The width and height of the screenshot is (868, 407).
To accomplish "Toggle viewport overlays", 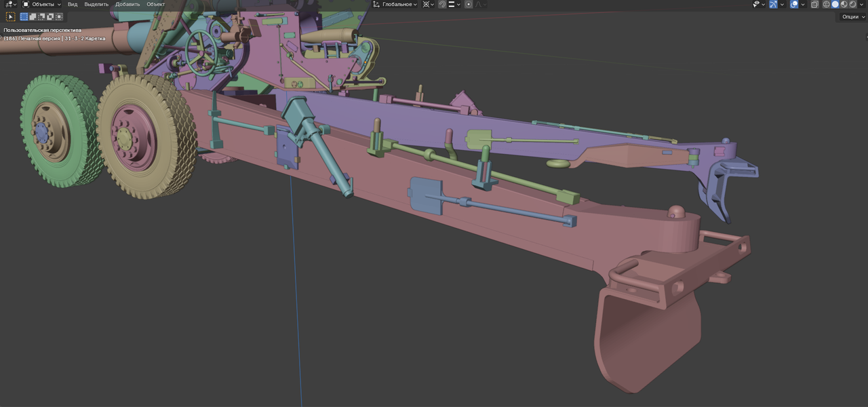I will (x=794, y=4).
